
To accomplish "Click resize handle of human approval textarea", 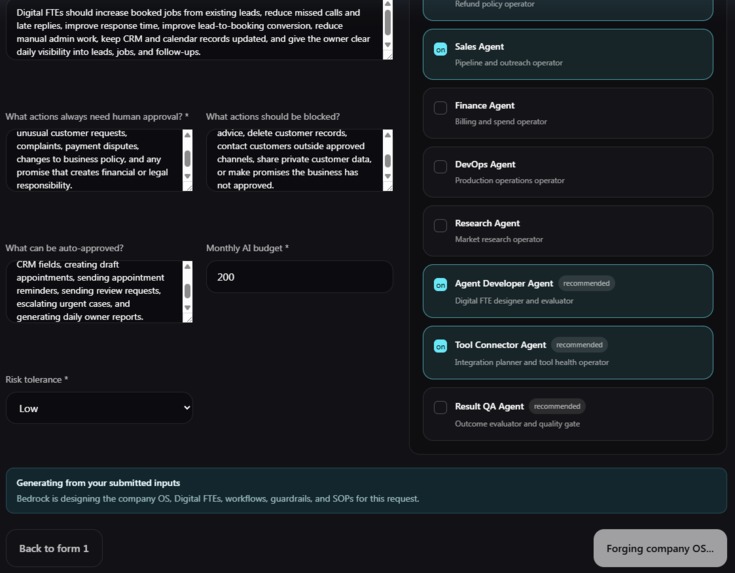I will pos(188,187).
